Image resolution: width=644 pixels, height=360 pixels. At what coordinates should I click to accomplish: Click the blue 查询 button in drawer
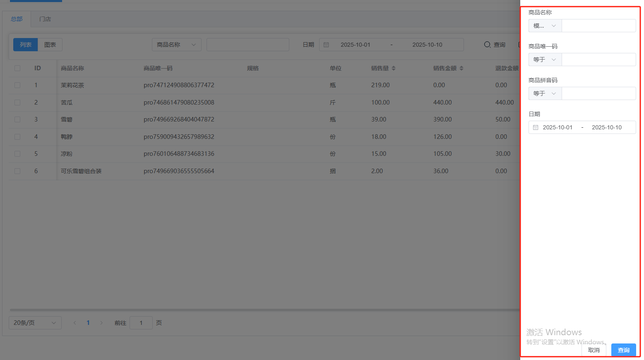(x=623, y=350)
